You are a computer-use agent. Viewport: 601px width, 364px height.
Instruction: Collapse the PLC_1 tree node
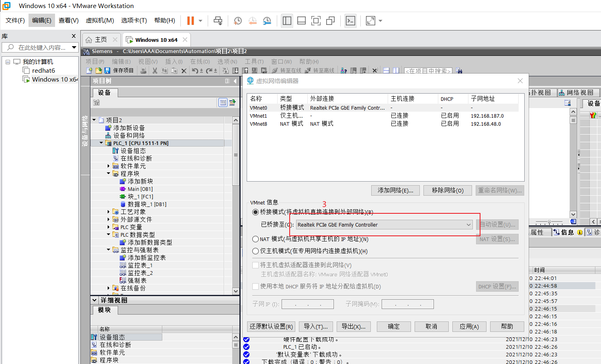(x=101, y=143)
